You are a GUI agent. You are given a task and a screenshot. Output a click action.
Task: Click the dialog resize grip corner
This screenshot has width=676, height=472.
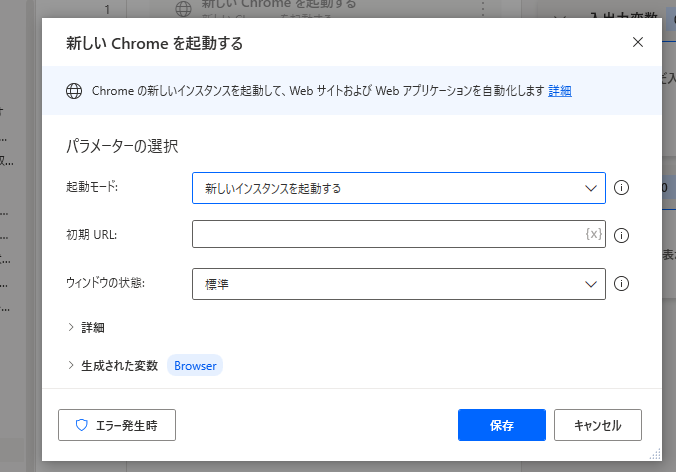point(655,454)
